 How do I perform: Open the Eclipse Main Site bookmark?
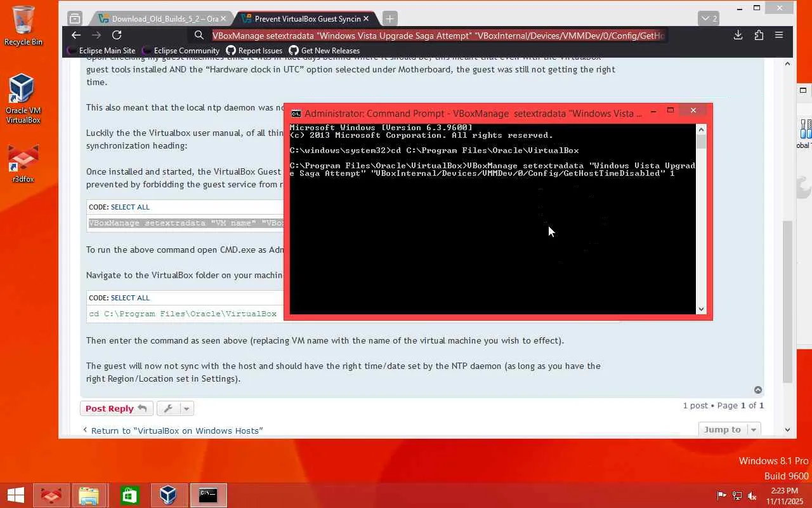point(101,51)
